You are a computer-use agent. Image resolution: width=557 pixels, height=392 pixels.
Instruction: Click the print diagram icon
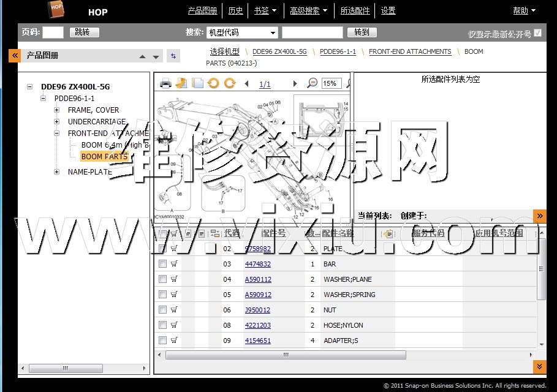coord(165,83)
